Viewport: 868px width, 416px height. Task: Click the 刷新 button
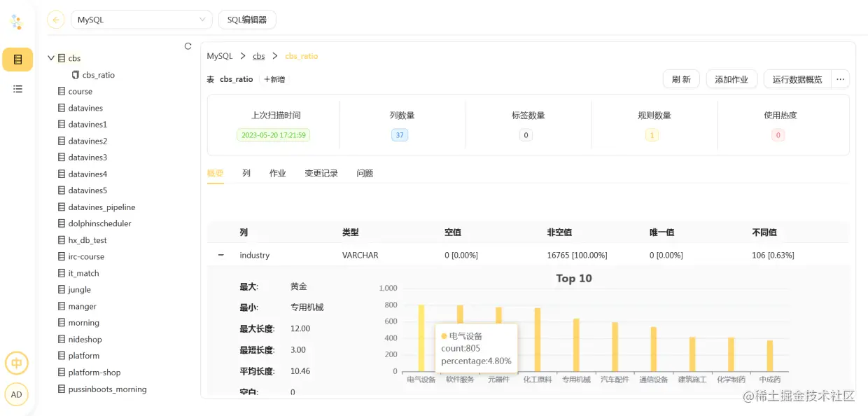(x=681, y=79)
